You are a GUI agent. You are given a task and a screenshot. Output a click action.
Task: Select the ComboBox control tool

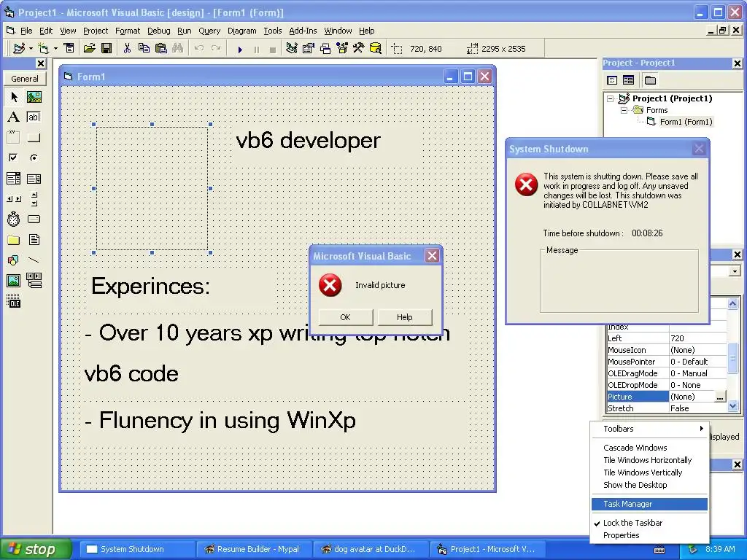[x=14, y=179]
